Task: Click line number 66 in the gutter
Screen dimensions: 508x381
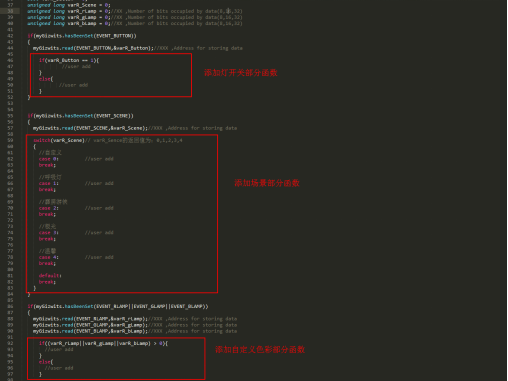Action: coord(10,183)
